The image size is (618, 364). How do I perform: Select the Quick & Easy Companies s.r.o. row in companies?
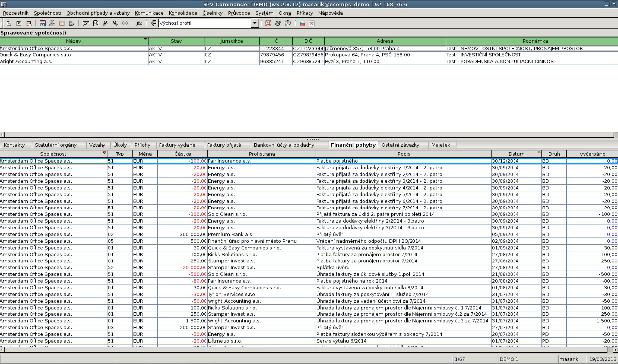point(309,55)
